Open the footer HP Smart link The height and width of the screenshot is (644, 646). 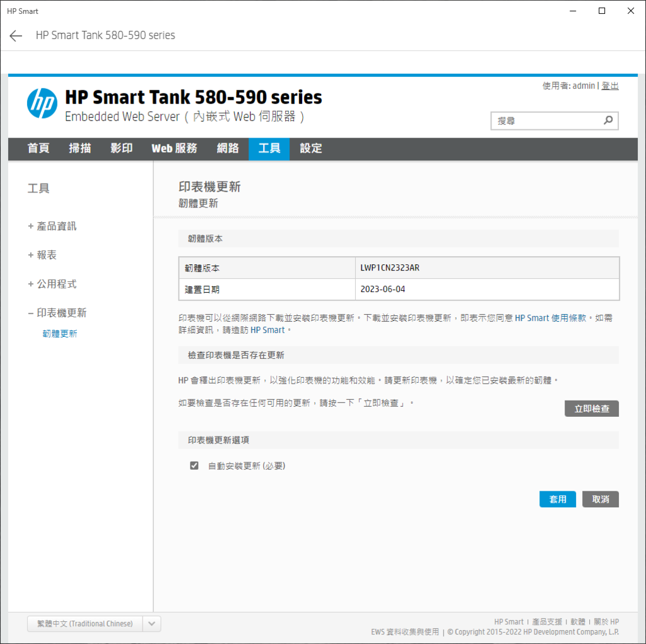pyautogui.click(x=509, y=622)
